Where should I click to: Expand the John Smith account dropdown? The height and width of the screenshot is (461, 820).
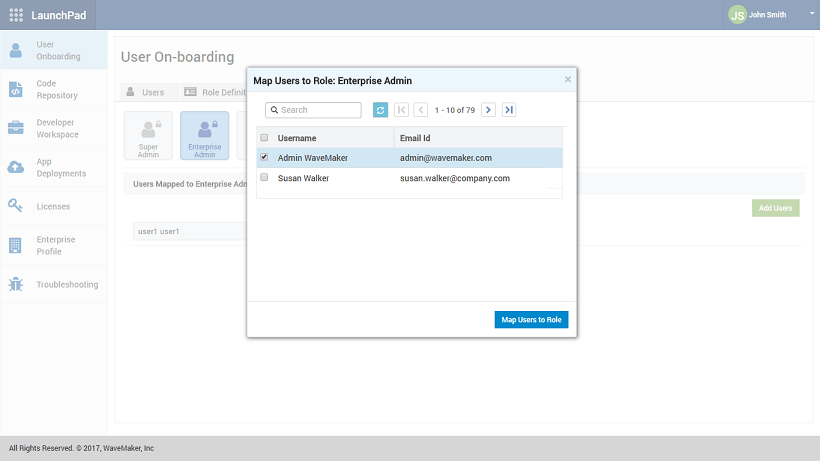(x=812, y=15)
